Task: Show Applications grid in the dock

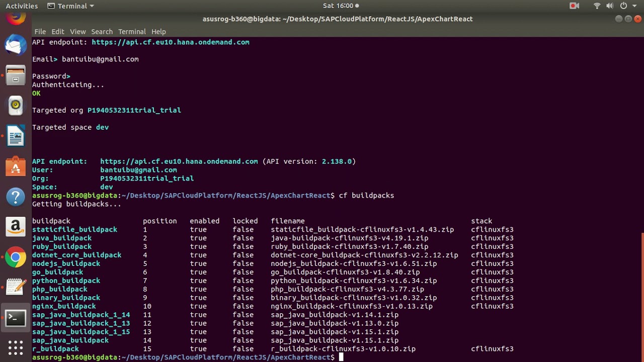Action: coord(16,347)
